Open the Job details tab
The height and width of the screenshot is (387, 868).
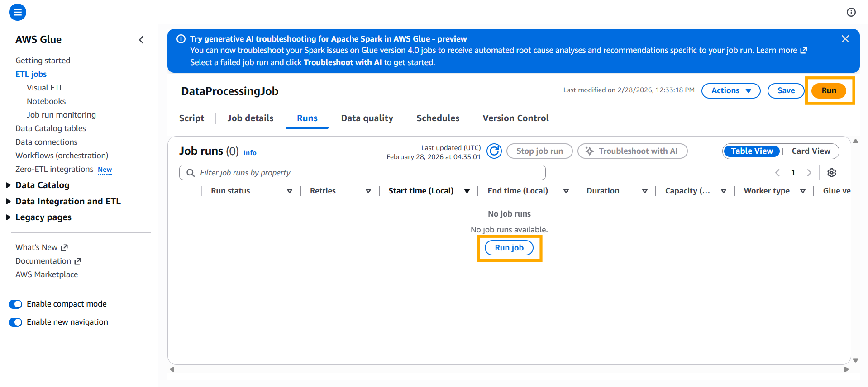250,118
